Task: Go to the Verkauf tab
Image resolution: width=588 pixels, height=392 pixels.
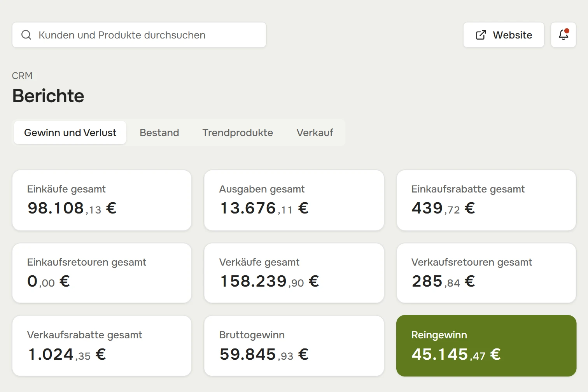Action: coord(315,133)
